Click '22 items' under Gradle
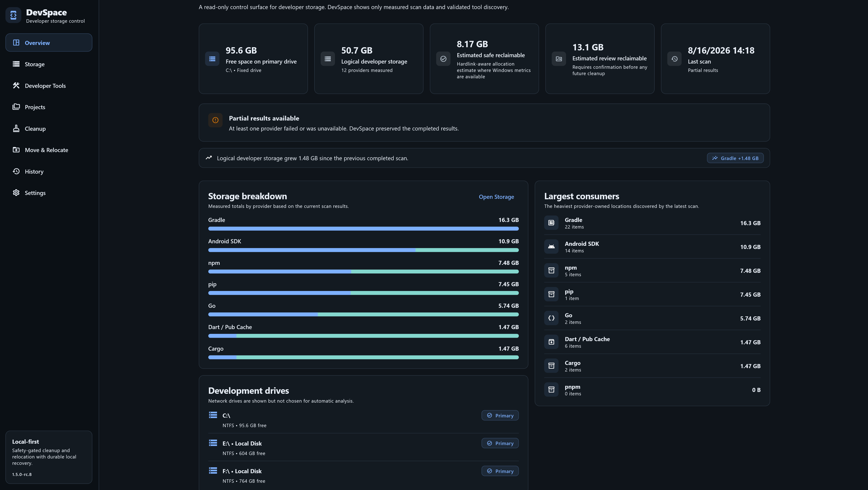The height and width of the screenshot is (490, 868). coord(574,227)
